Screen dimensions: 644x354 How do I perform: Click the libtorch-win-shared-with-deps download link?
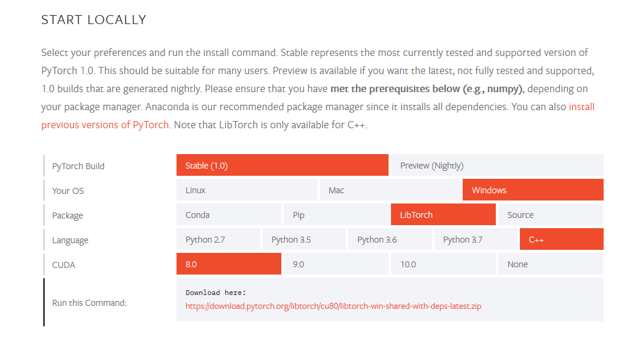(333, 306)
